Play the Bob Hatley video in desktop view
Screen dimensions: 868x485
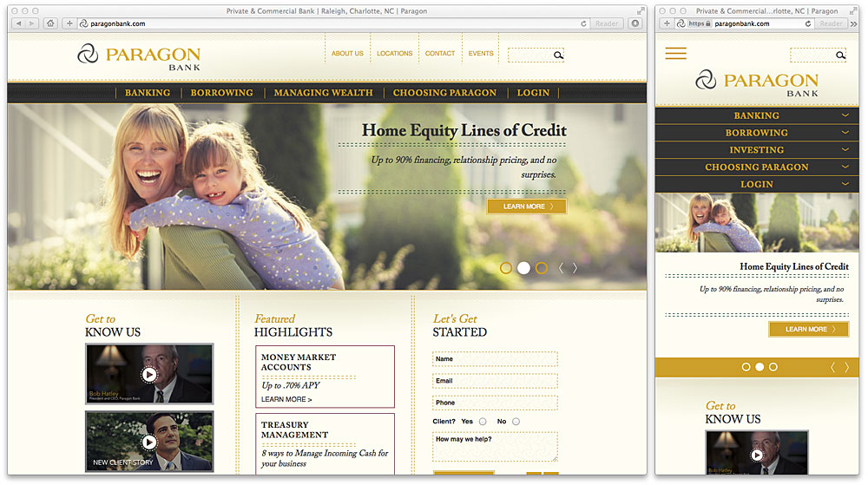149,375
